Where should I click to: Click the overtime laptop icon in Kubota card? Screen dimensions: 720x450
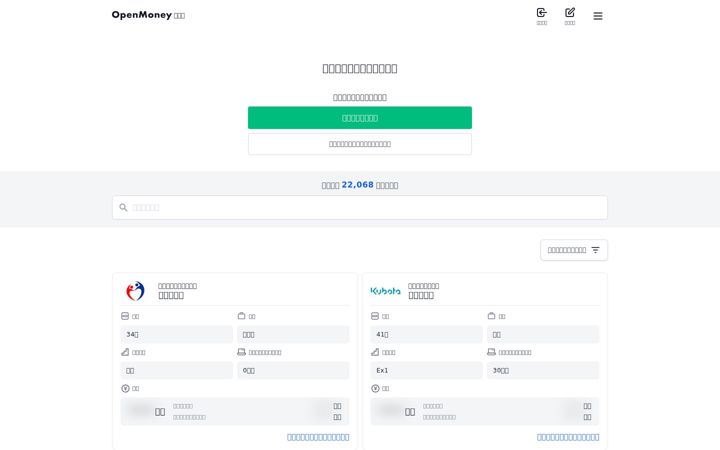pos(491,352)
